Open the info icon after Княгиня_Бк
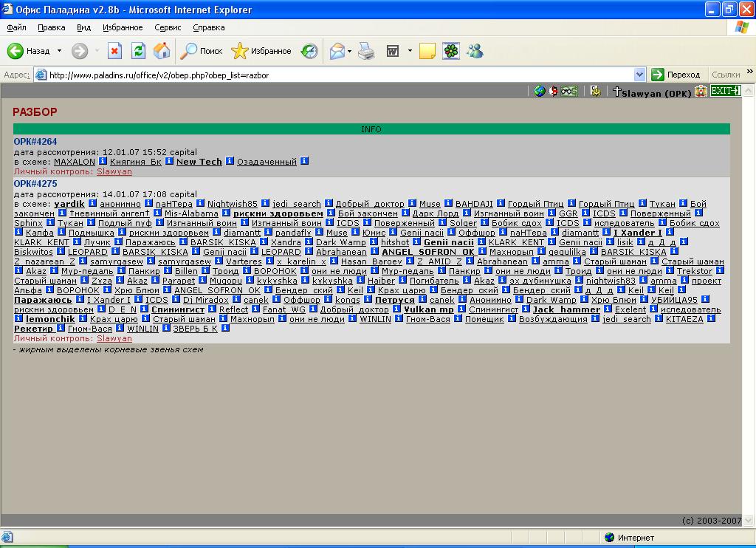Image resolution: width=756 pixels, height=548 pixels. pyautogui.click(x=169, y=161)
